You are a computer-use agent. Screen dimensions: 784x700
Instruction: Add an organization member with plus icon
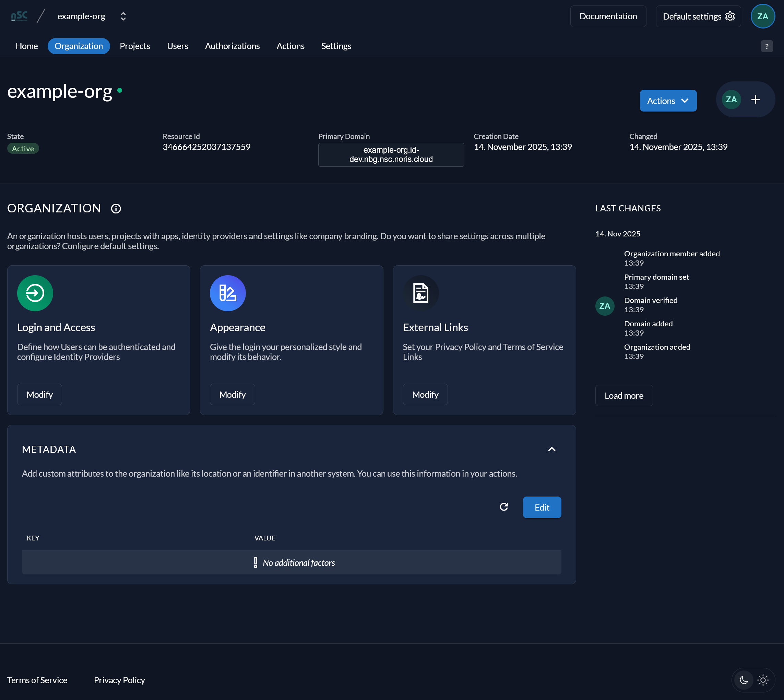(x=756, y=100)
